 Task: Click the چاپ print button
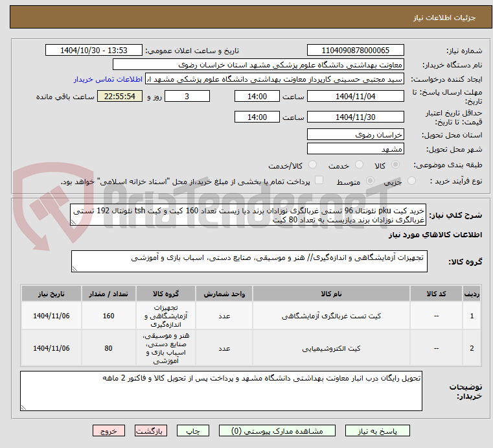point(193,430)
